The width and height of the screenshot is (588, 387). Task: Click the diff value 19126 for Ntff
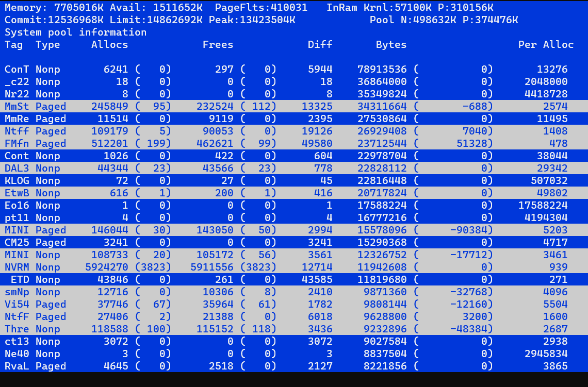[317, 131]
